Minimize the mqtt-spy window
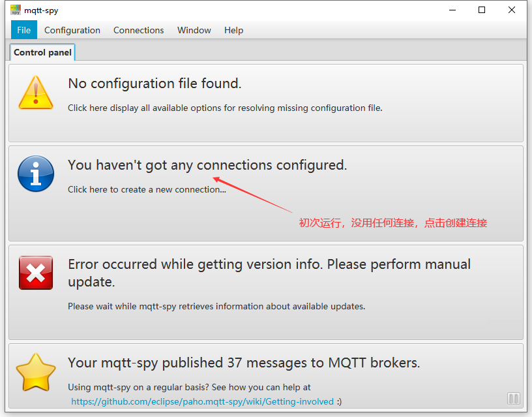The height and width of the screenshot is (417, 532). tap(452, 10)
